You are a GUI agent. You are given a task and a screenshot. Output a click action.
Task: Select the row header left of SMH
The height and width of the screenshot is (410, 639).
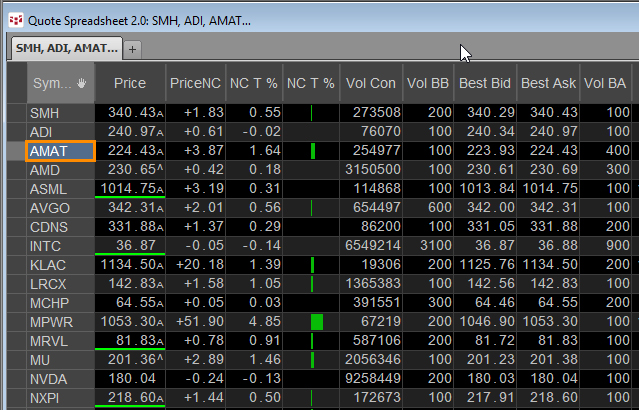coord(15,113)
